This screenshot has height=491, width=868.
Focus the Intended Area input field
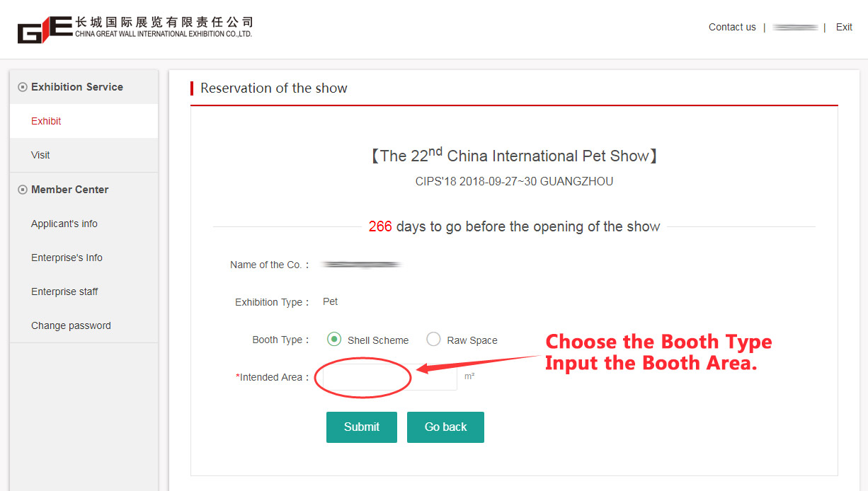[390, 377]
